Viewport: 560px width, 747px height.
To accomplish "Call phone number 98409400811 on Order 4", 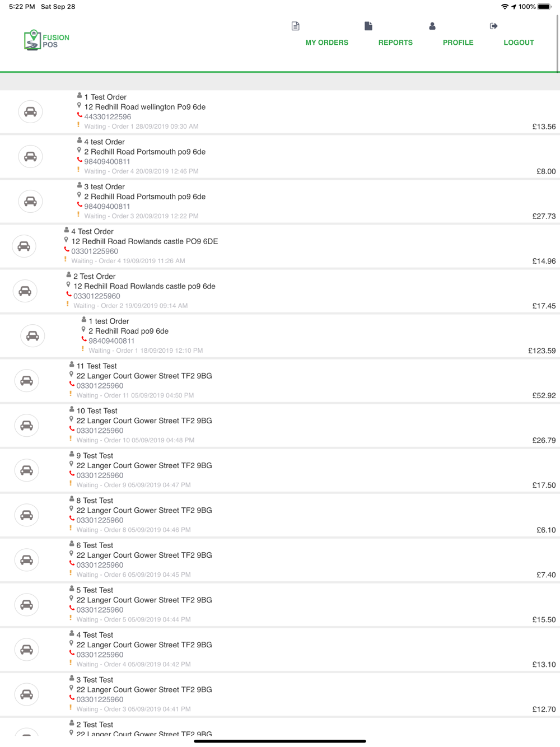I will (107, 162).
